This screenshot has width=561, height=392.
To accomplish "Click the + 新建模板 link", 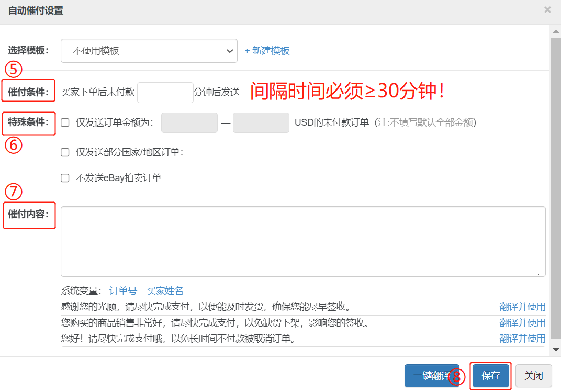I will coord(267,51).
